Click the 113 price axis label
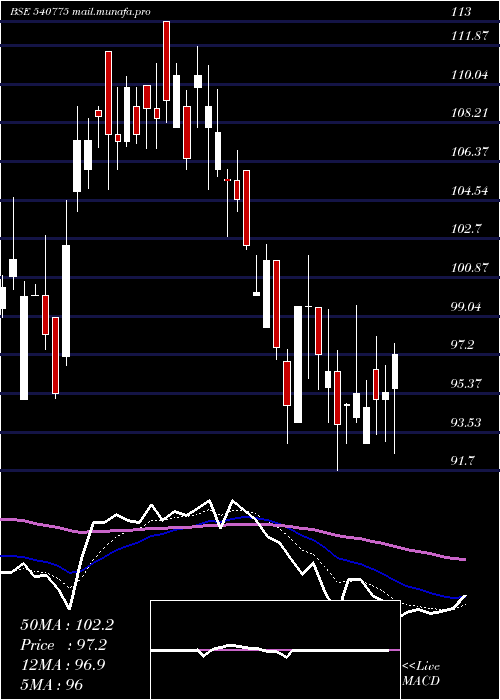 click(461, 12)
